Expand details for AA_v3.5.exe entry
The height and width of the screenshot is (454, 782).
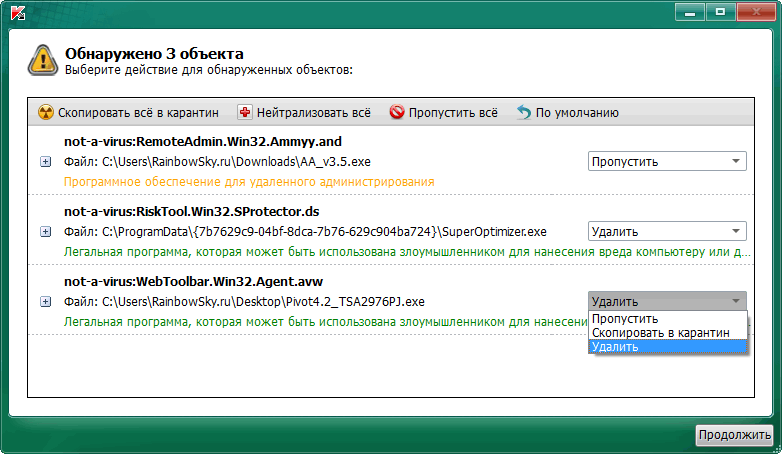(45, 162)
